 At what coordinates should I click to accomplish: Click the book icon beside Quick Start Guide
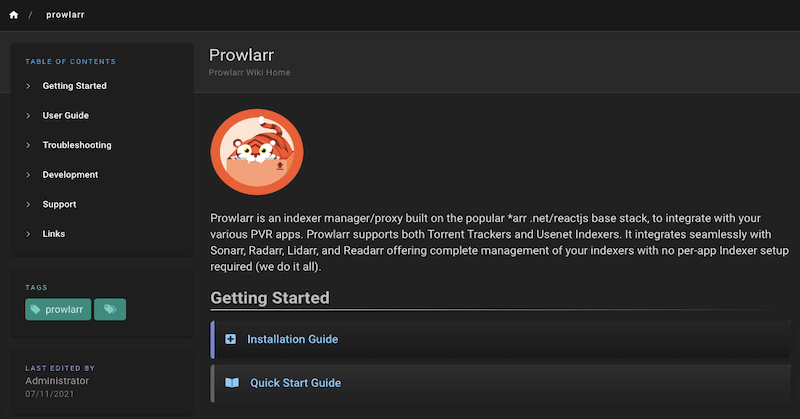tap(232, 383)
